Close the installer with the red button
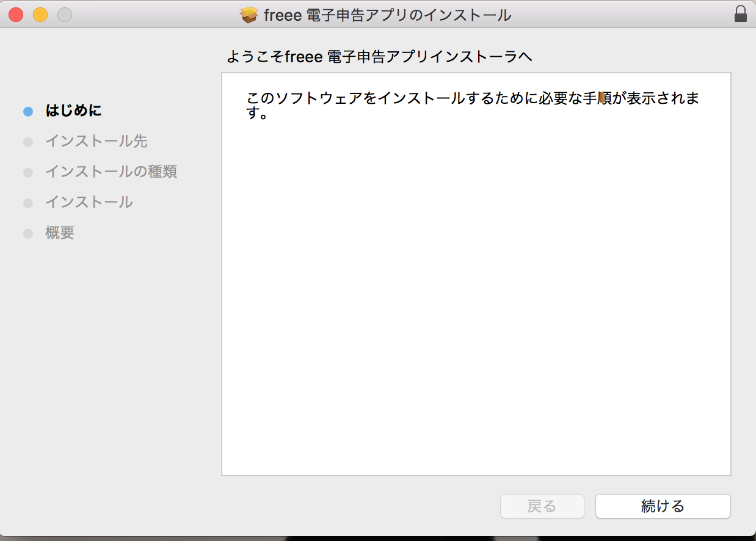 pos(16,15)
